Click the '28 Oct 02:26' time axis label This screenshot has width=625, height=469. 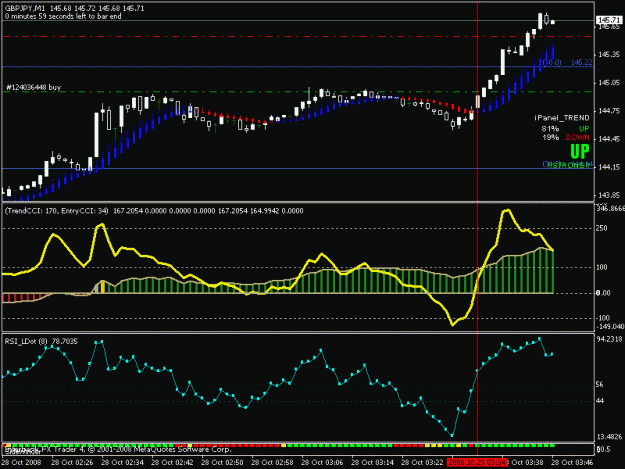tap(72, 463)
